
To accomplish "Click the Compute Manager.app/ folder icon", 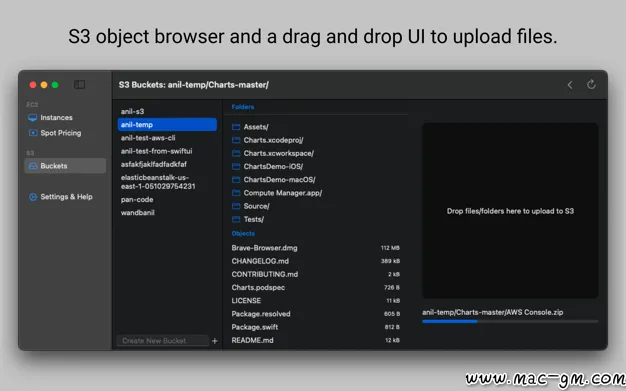I will click(236, 193).
